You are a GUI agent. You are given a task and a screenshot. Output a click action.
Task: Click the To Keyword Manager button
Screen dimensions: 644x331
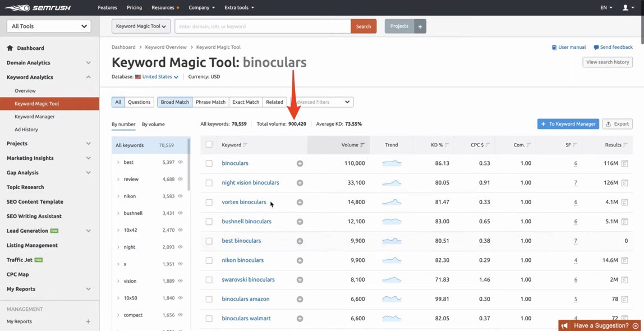click(568, 124)
